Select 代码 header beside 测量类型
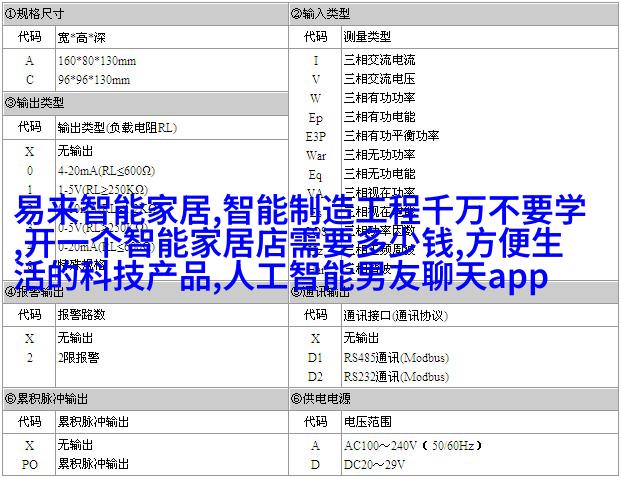 tap(316, 37)
